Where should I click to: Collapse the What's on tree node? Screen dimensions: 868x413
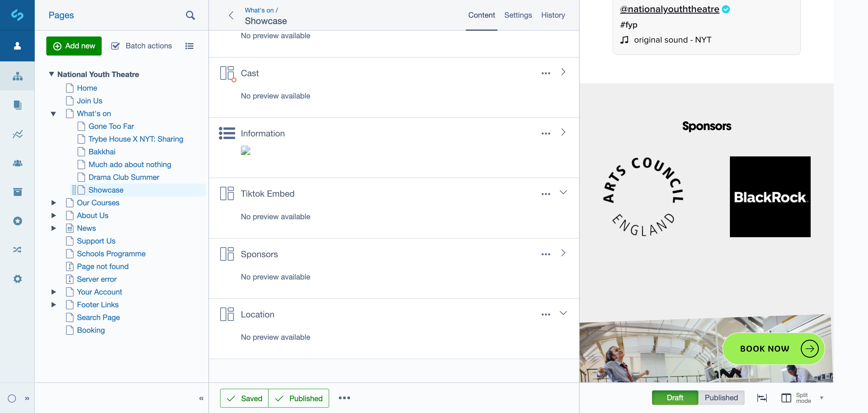[x=54, y=114]
